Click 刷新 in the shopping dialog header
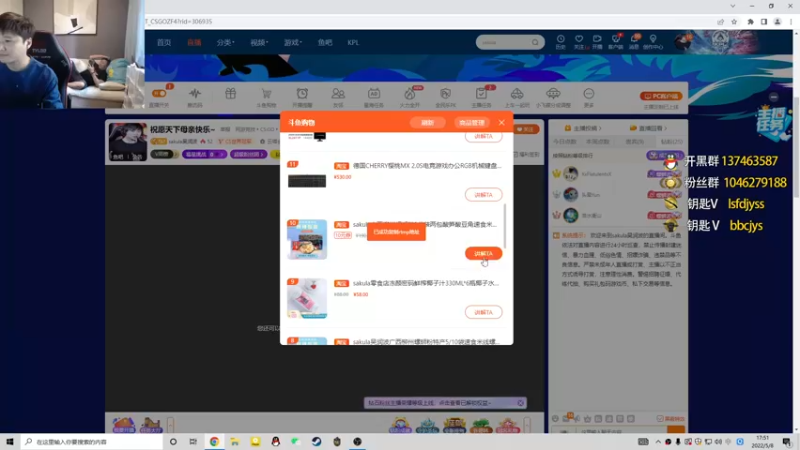 pos(428,122)
